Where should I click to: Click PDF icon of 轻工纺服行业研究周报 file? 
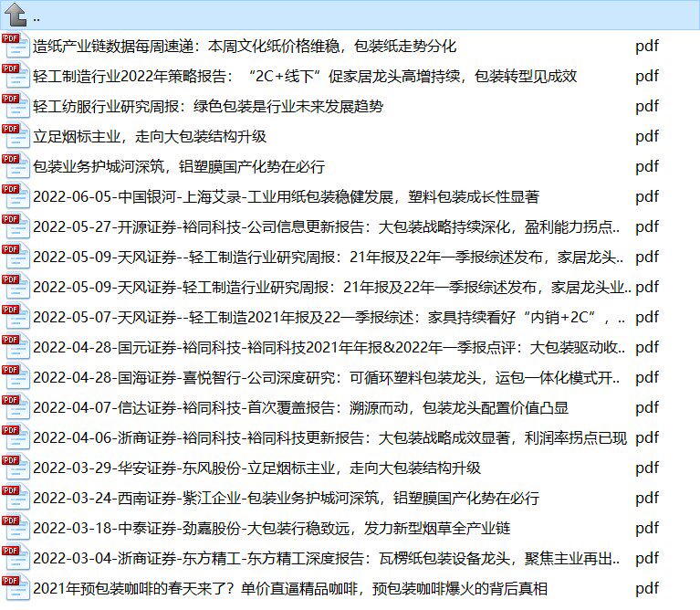(x=16, y=106)
